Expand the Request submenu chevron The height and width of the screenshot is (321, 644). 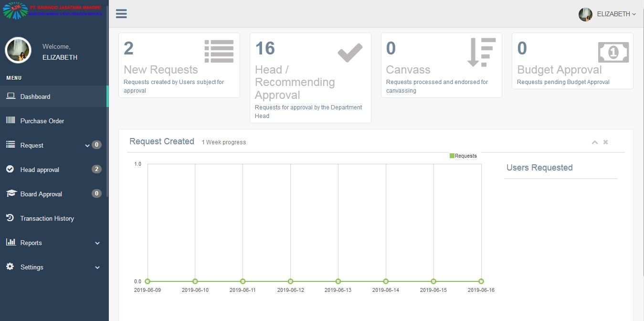click(x=87, y=146)
